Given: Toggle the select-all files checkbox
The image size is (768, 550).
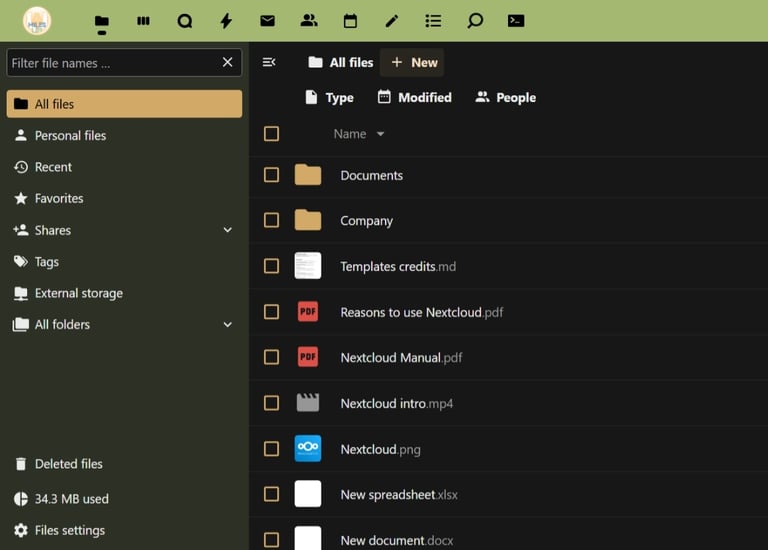Looking at the screenshot, I should (271, 134).
